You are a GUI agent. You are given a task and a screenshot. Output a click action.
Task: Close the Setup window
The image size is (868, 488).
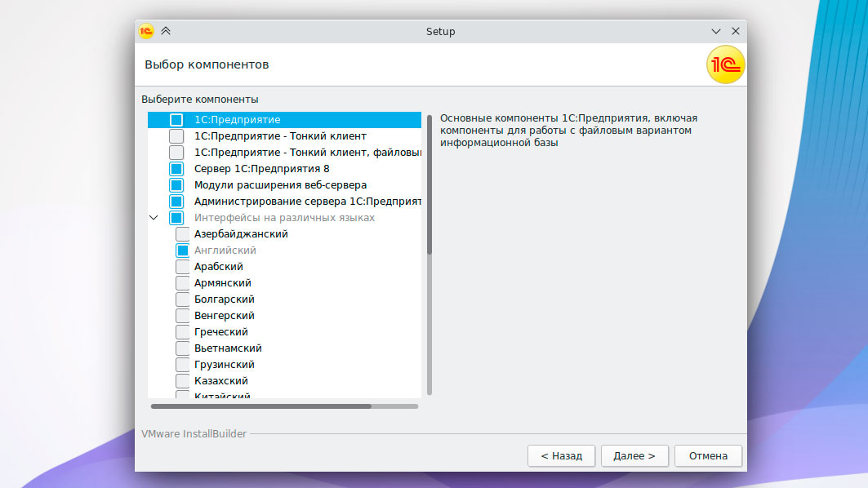pos(736,31)
